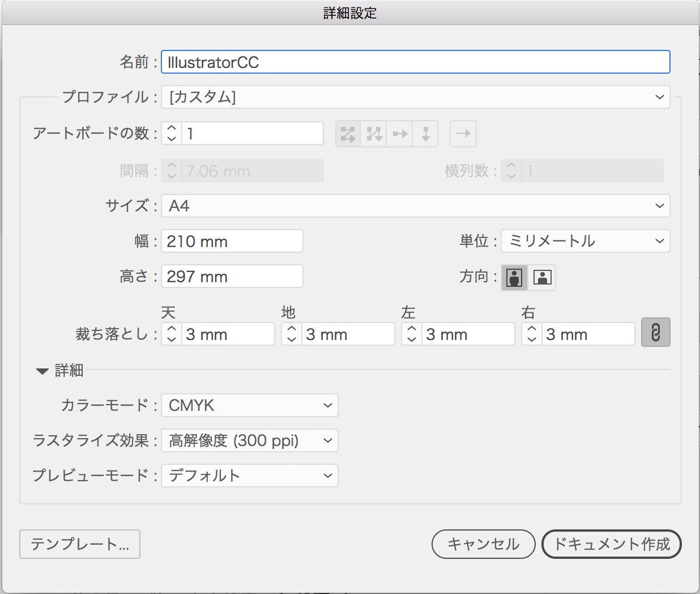Viewport: 700px width, 594px height.
Task: Click the 右 bleed stepper arrows
Action: pyautogui.click(x=532, y=334)
